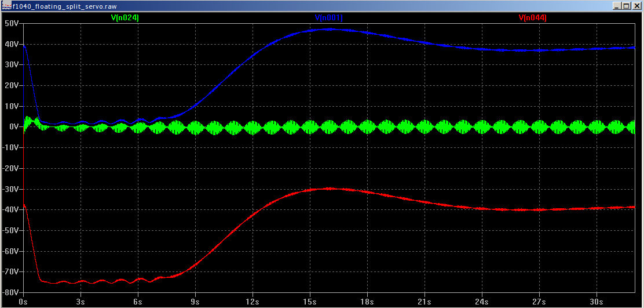Click the 30V label on the vertical axis
This screenshot has width=644, height=308.
tap(12, 64)
